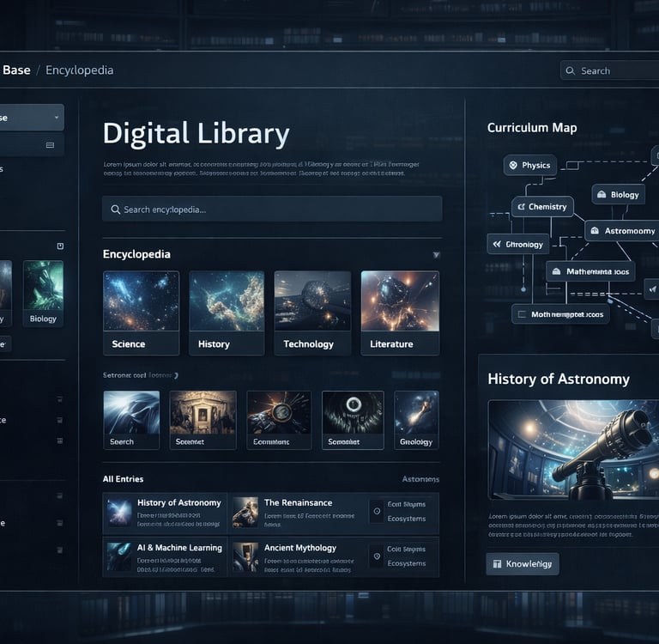
Task: Expand the chevron after the Setronec coel row label
Action: pos(176,375)
